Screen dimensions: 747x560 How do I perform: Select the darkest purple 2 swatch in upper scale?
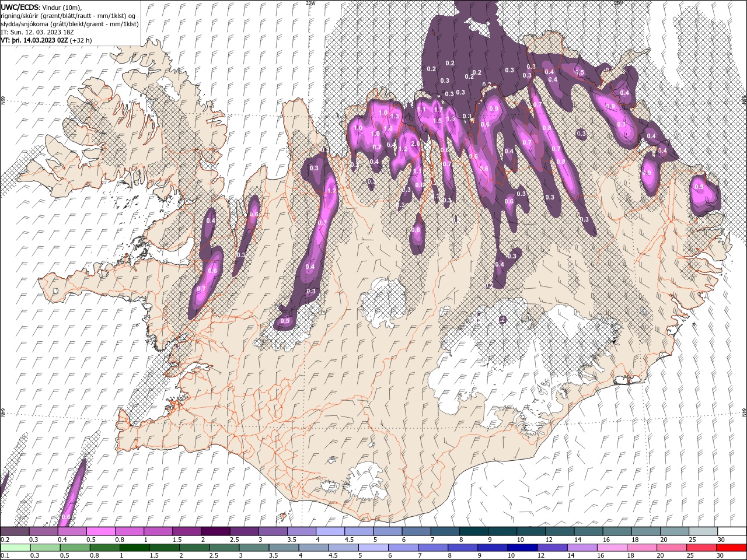(215, 531)
